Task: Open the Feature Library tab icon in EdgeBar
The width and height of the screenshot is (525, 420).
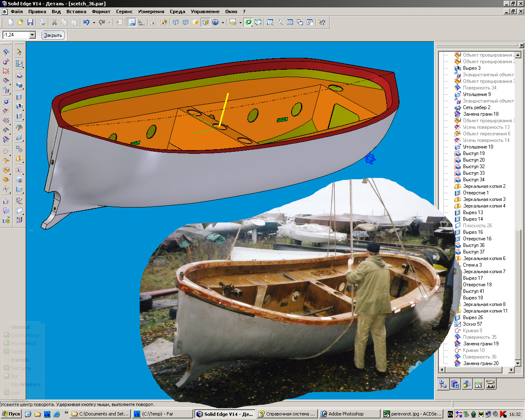Action: click(x=455, y=384)
